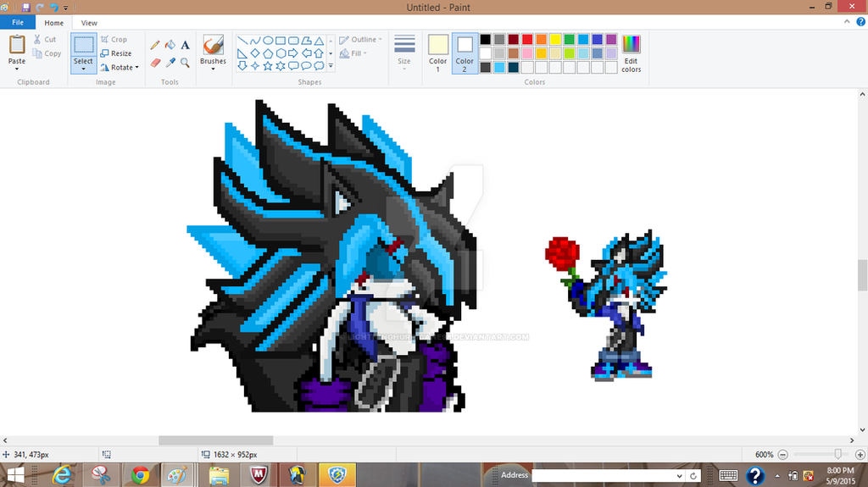Open the Windows Start button
Screen dimensions: 868x487
[15, 475]
